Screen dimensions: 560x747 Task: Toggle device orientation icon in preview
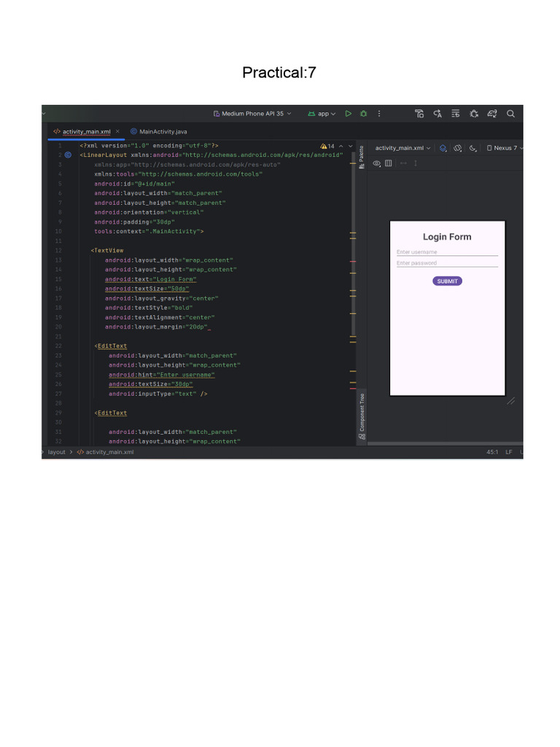click(458, 148)
